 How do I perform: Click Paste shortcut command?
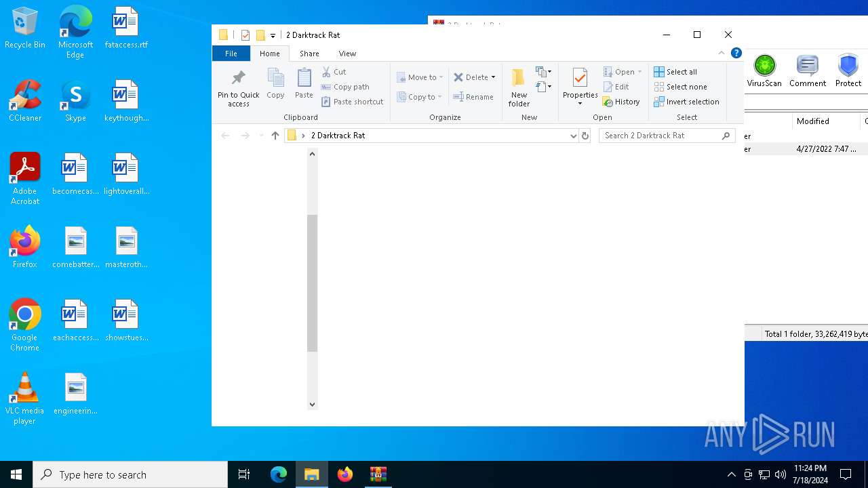click(353, 102)
